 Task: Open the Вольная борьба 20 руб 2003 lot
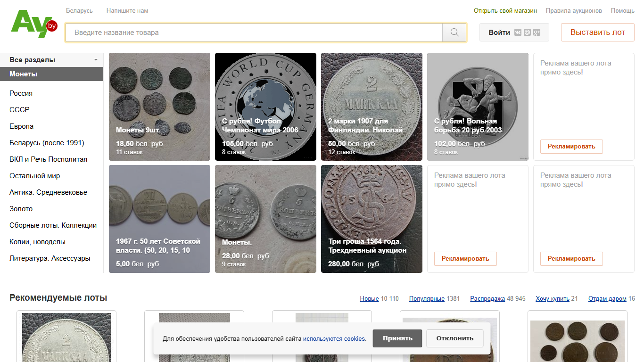478,107
